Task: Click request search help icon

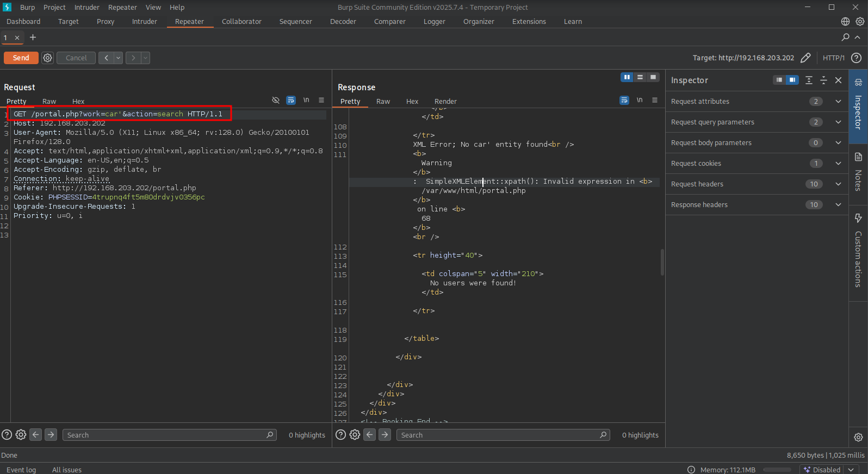Action: click(7, 435)
